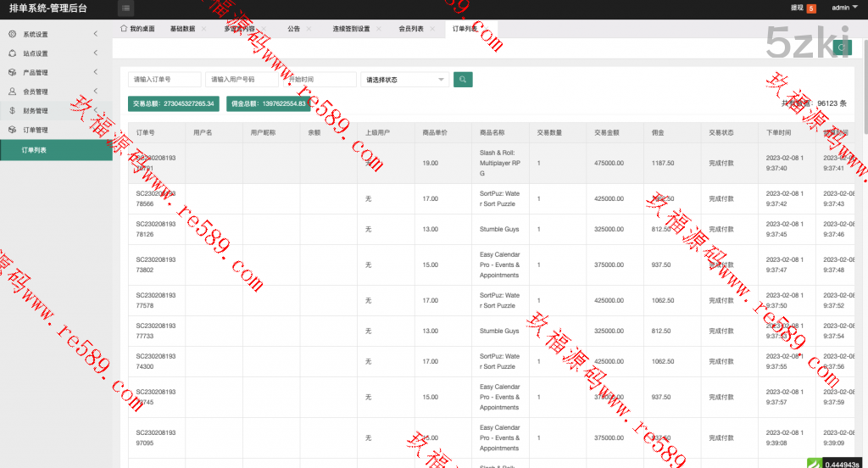Open the 请选择状态 status dropdown
868x468 pixels.
click(404, 80)
